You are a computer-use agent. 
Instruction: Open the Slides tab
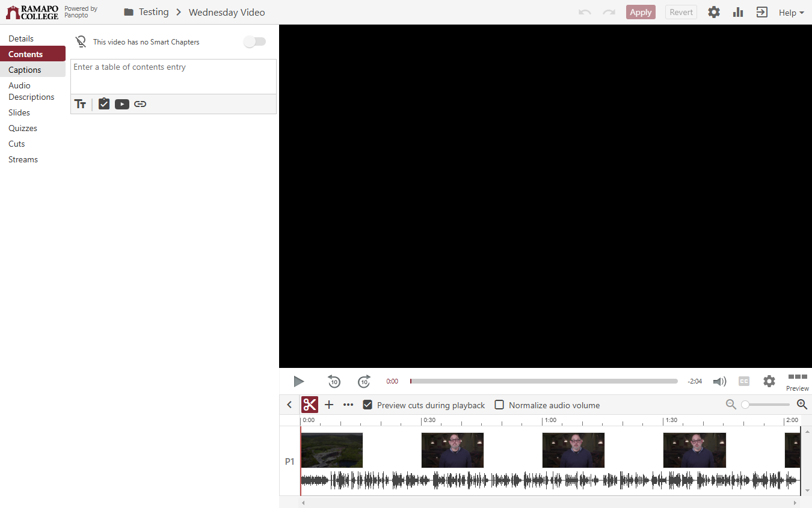click(x=32, y=112)
